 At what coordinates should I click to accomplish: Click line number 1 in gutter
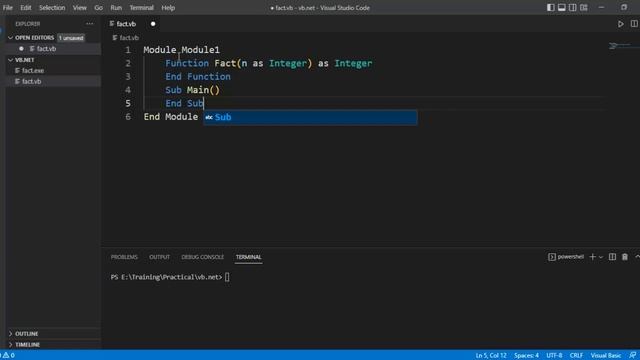pos(128,50)
